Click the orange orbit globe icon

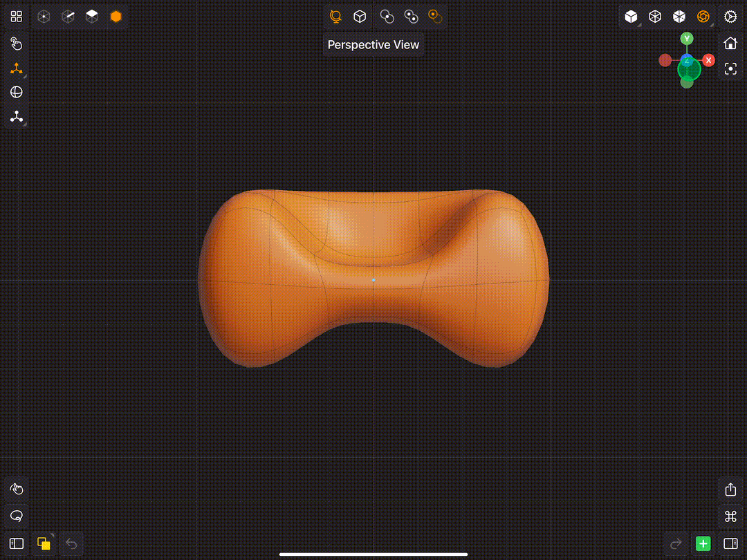pyautogui.click(x=336, y=17)
